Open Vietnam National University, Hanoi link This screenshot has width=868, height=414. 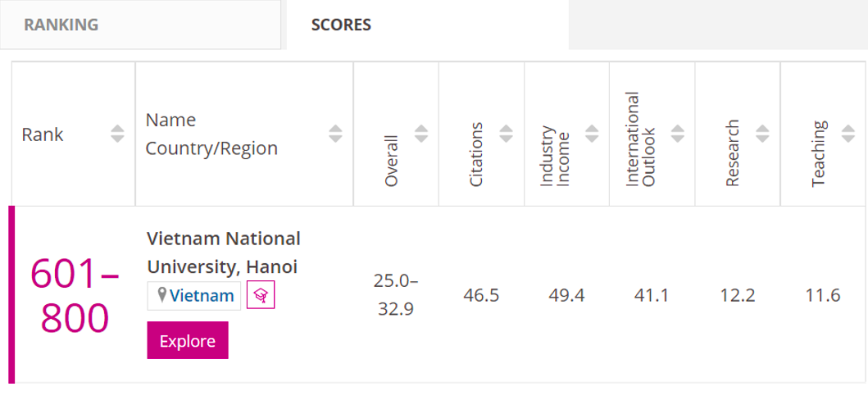[x=223, y=252]
